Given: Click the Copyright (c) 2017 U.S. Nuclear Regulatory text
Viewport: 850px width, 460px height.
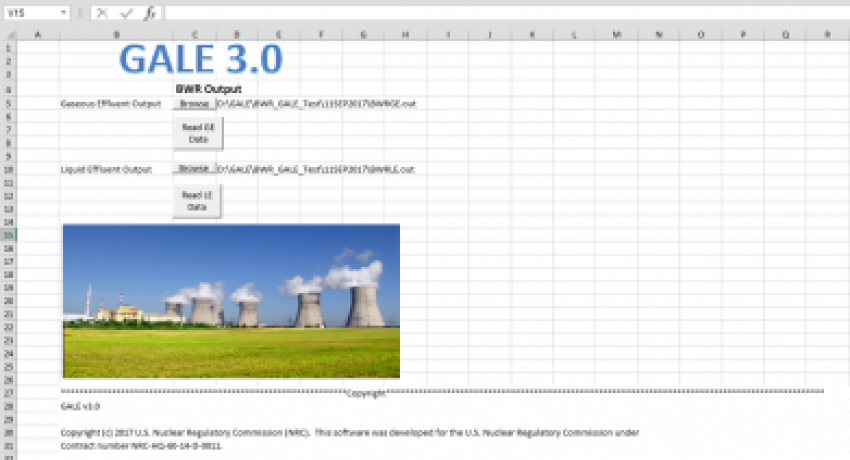Looking at the screenshot, I should (350, 432).
